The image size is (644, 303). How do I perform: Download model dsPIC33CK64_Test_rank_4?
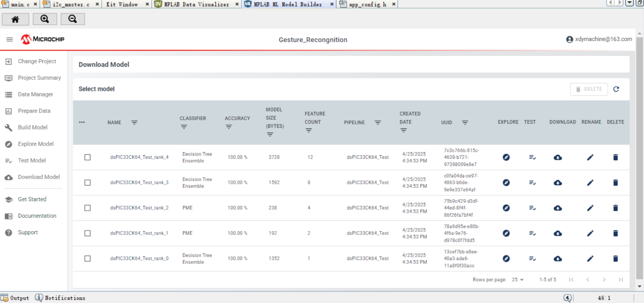click(x=558, y=157)
